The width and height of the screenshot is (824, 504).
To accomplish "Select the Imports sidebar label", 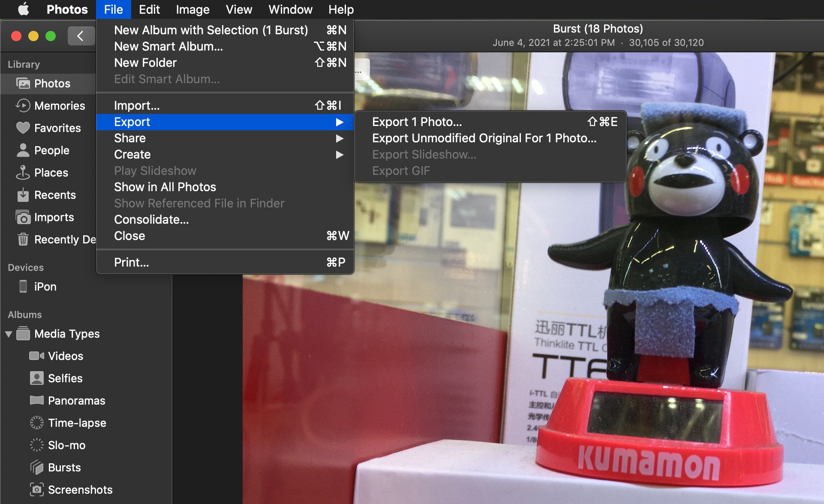I will click(54, 217).
